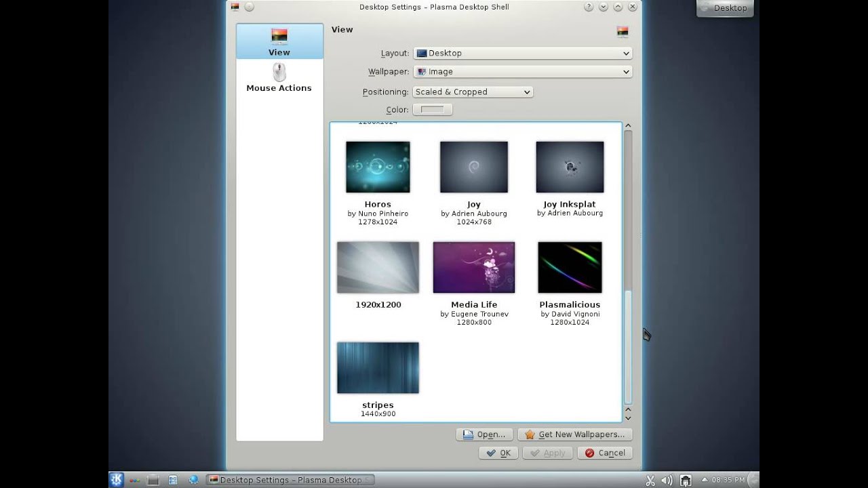Image resolution: width=868 pixels, height=488 pixels.
Task: Select the Joy wallpaper thumbnail
Action: click(474, 167)
